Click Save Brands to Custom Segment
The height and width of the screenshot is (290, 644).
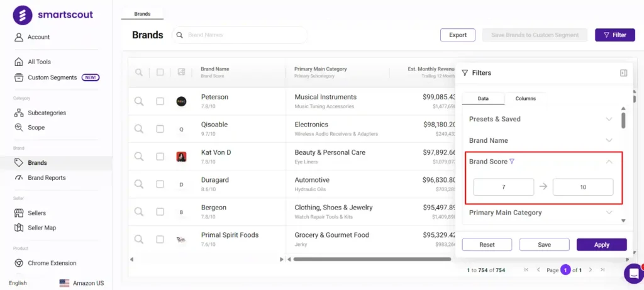coord(535,35)
